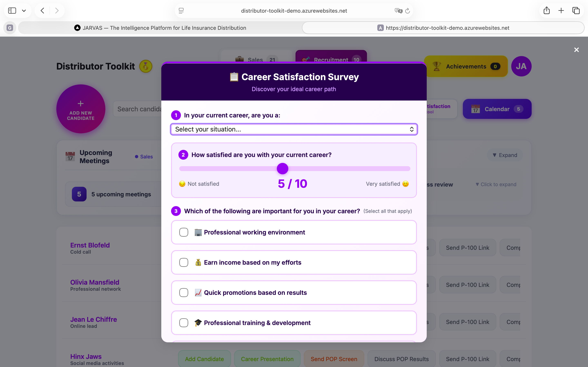Click the Safari sidebar toggle icon
The width and height of the screenshot is (588, 367).
[12, 10]
